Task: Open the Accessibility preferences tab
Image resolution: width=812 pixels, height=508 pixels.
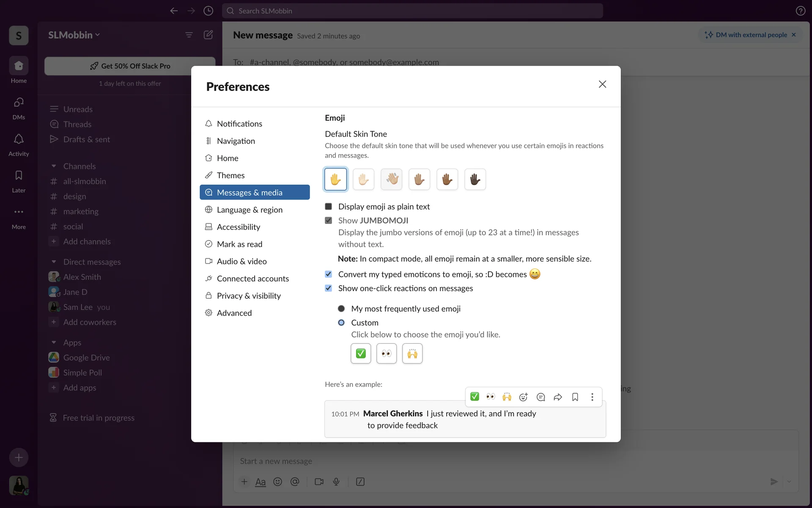Action: tap(238, 227)
